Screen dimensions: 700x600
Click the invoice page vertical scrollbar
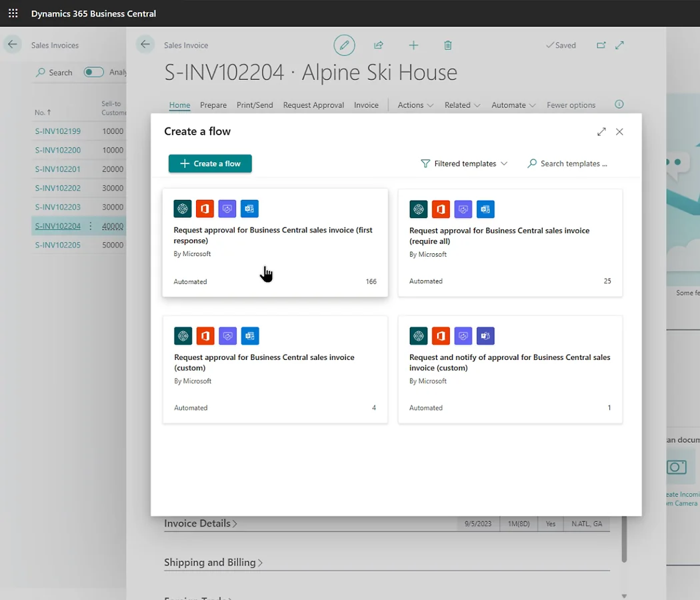624,539
